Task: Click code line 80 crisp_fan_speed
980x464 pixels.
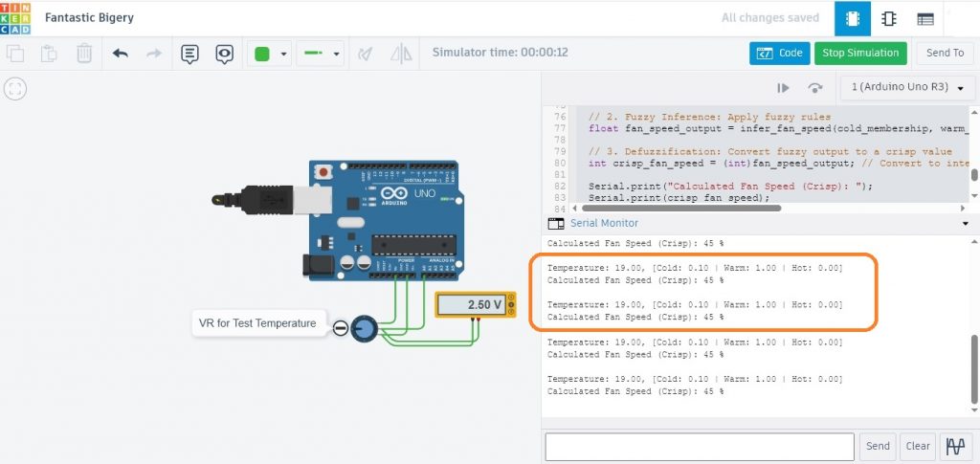Action: 778,163
